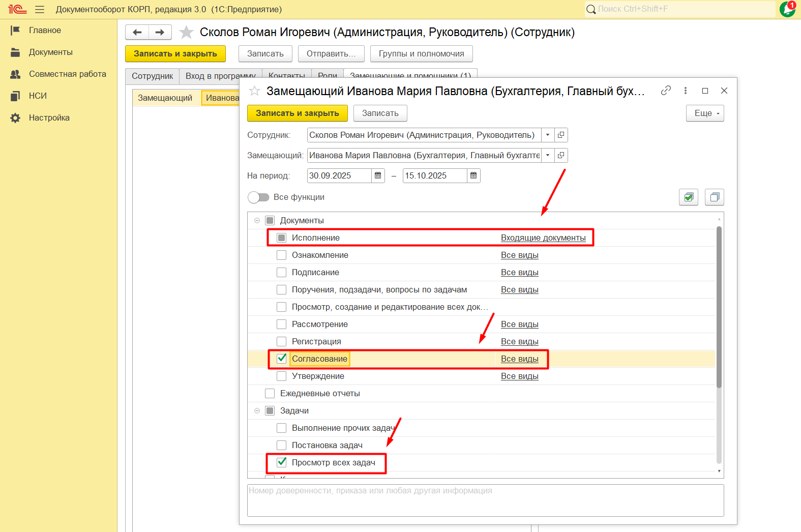
Task: Click the uncheck-all functions icon button
Action: pos(715,197)
